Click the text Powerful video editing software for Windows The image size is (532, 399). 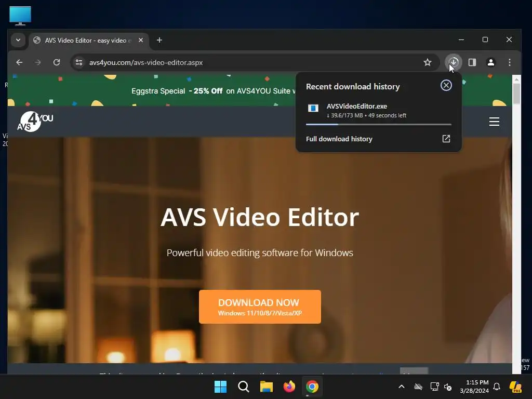point(260,253)
